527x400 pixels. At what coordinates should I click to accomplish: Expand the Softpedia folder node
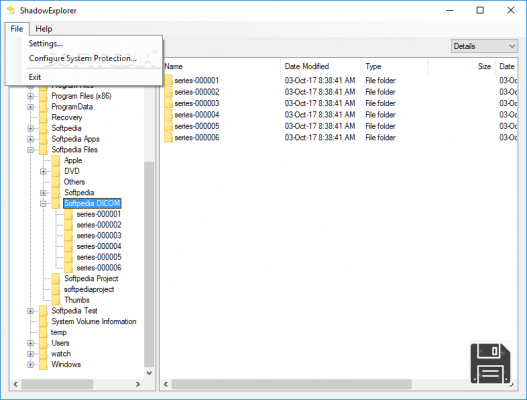(x=31, y=129)
